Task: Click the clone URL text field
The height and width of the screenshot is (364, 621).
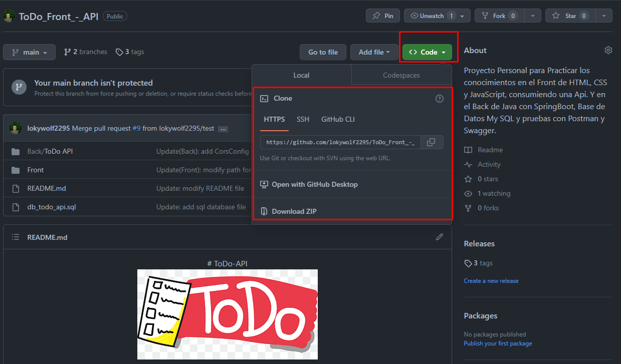Action: coord(340,142)
